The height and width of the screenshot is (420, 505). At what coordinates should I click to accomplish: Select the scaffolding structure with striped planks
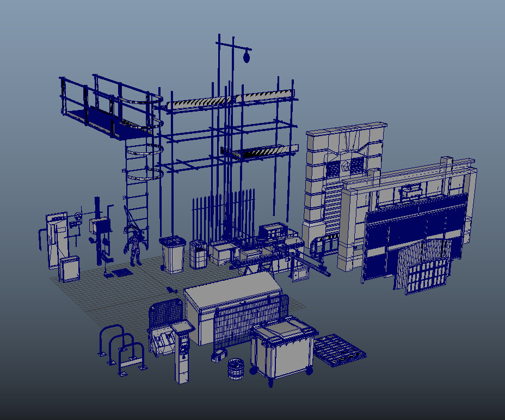point(229,136)
